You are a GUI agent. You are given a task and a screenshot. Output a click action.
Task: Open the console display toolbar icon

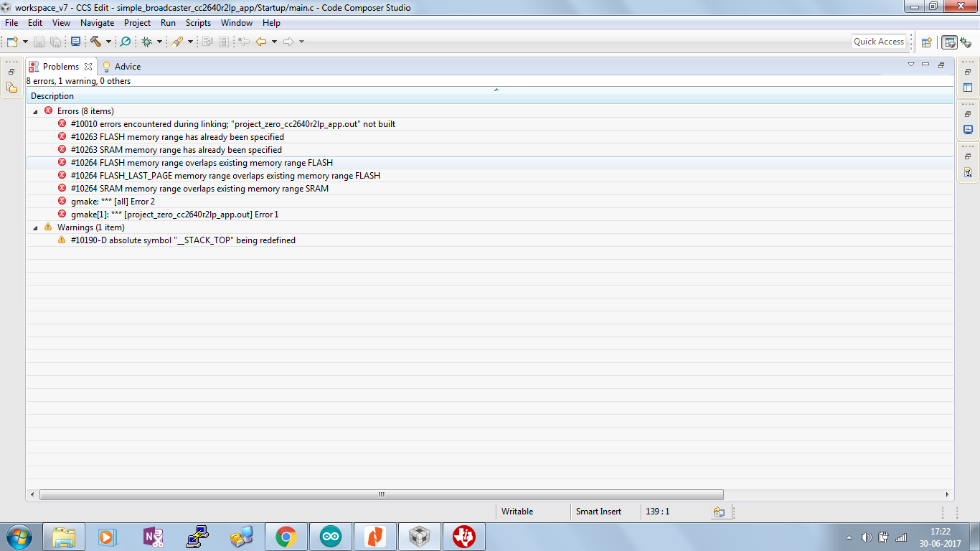click(75, 41)
